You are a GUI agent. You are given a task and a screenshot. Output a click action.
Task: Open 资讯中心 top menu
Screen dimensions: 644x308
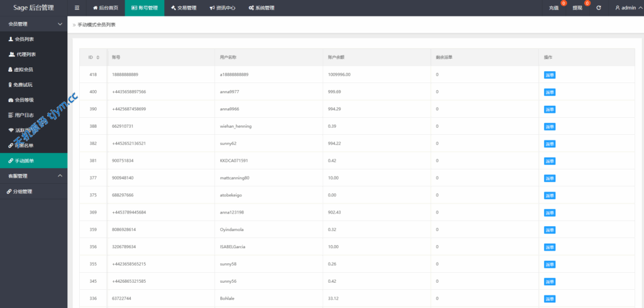click(x=222, y=8)
